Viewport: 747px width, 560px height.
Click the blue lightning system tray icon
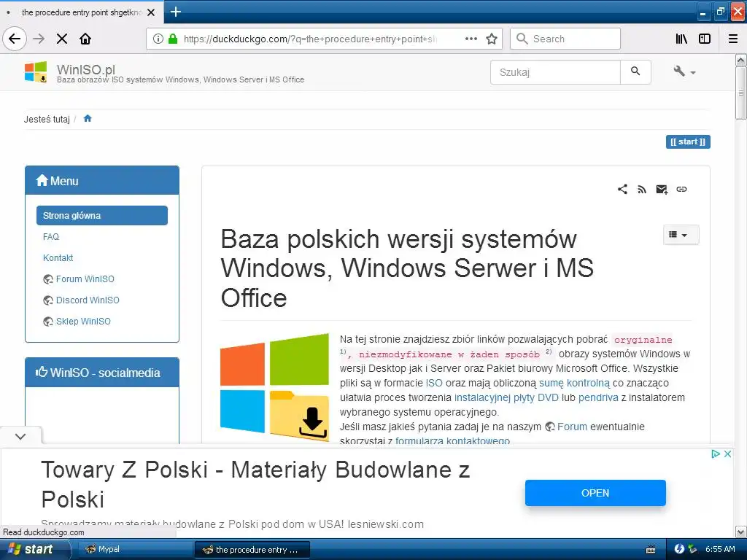click(679, 549)
